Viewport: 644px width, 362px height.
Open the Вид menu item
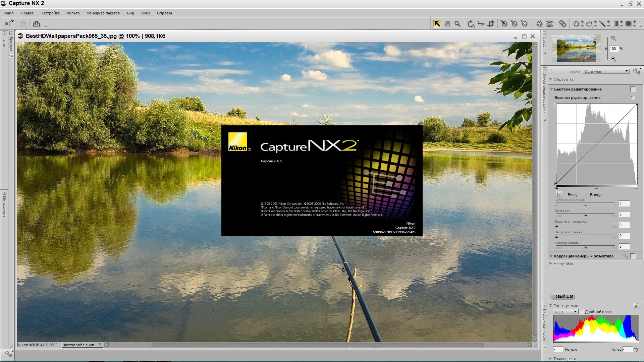point(131,13)
